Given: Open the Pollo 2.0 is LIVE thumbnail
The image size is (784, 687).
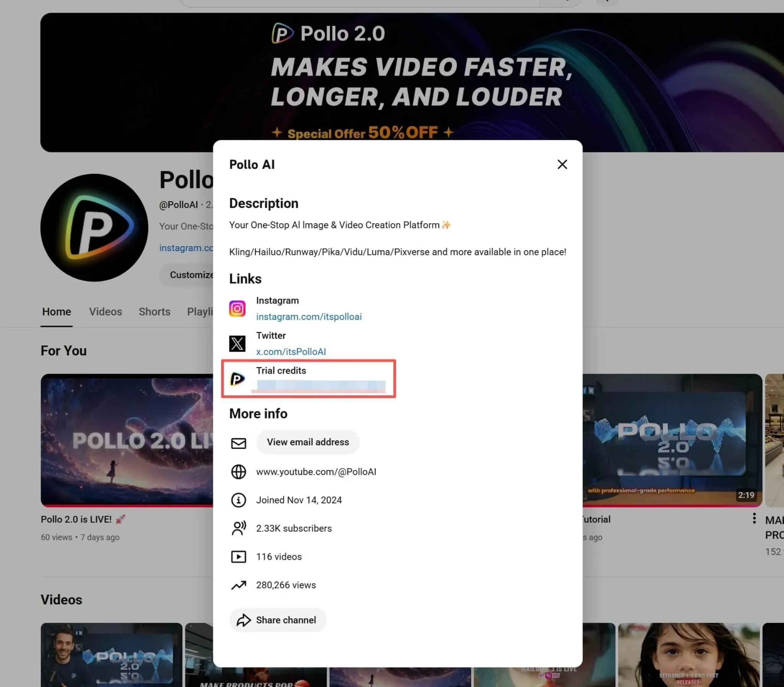Looking at the screenshot, I should click(x=127, y=440).
